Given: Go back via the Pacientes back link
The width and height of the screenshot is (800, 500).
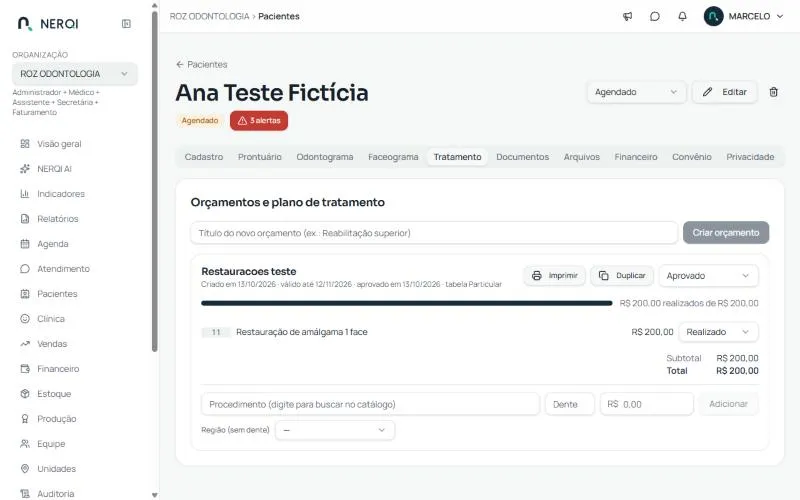Looking at the screenshot, I should point(202,65).
